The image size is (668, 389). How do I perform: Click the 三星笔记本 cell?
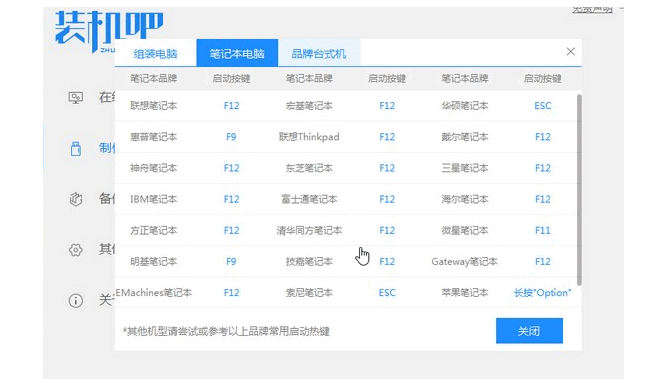pyautogui.click(x=464, y=168)
